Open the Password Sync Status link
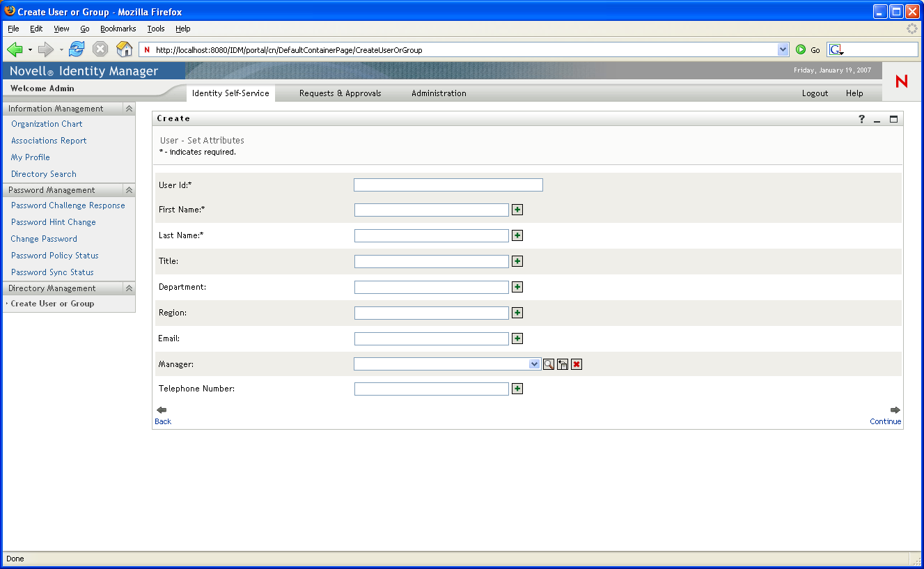This screenshot has height=569, width=924. tap(52, 272)
